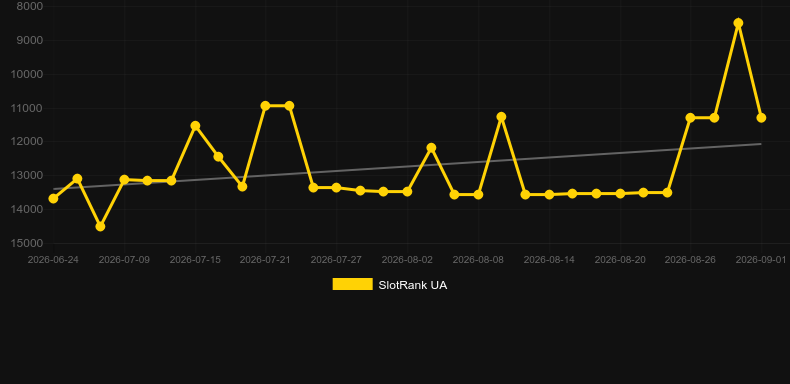Select the data point above 2026-08-20
The width and height of the screenshot is (790, 384).
pyautogui.click(x=620, y=194)
